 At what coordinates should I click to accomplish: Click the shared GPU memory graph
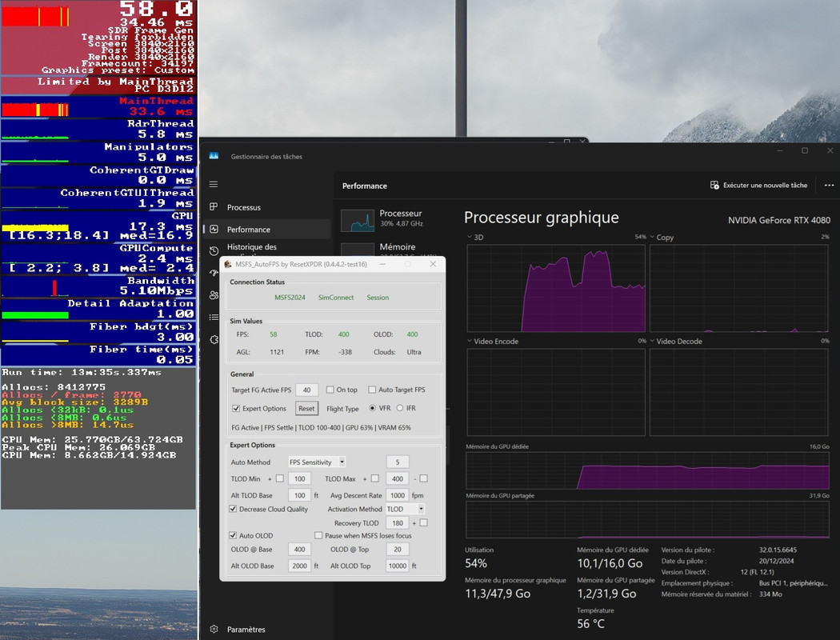click(x=647, y=519)
